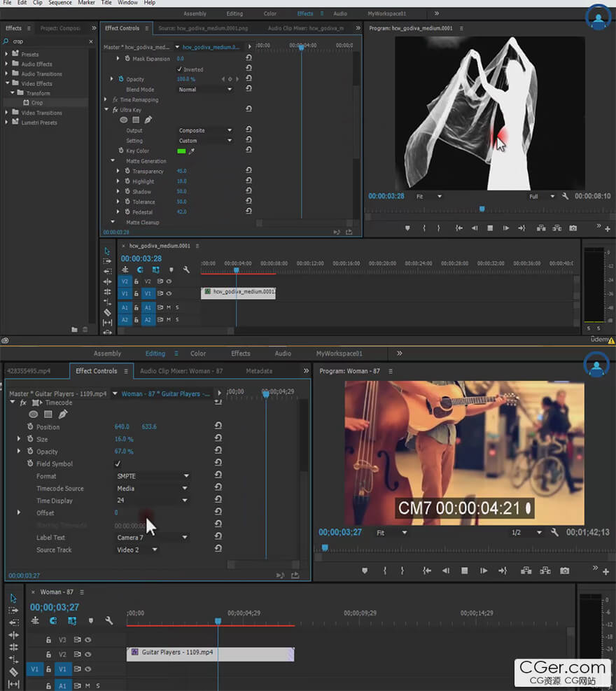
Task: Click Key Color eyedropper in upper window
Action: [192, 151]
